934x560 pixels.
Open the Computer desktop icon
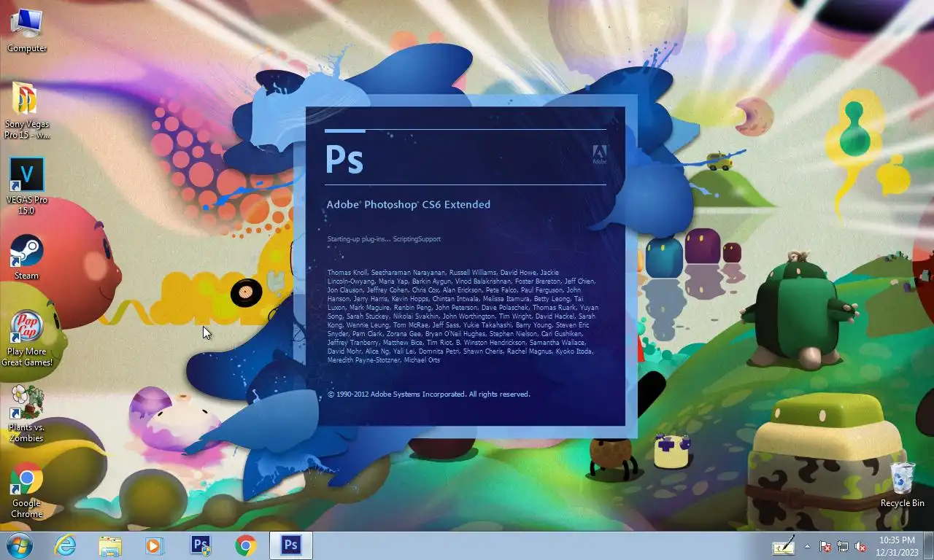point(27,29)
